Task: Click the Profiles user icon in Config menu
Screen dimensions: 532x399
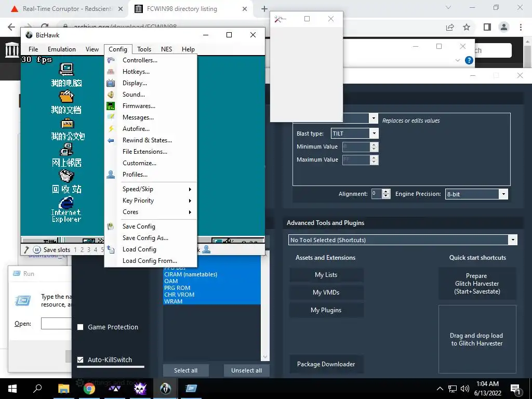Action: [x=111, y=175]
